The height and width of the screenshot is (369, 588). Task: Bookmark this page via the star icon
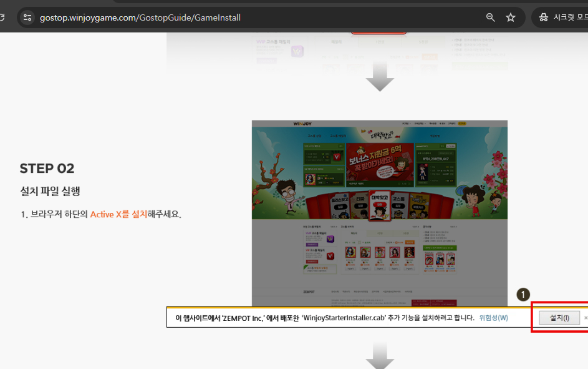511,17
